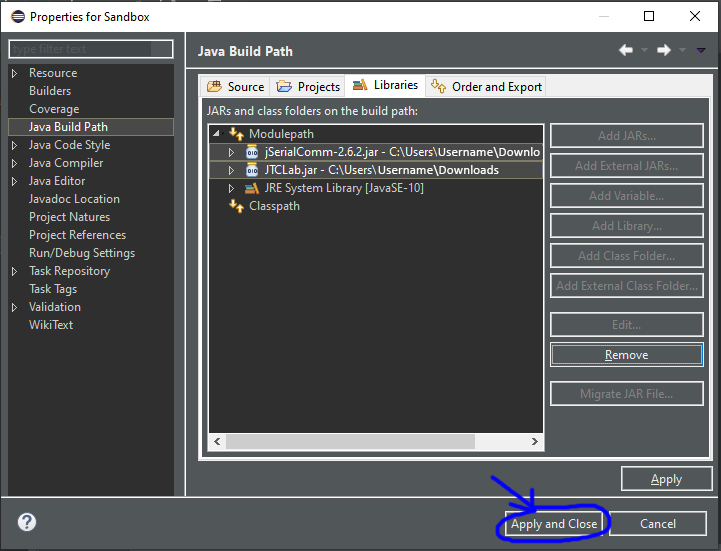The height and width of the screenshot is (551, 721).
Task: Expand the Resource preference category
Action: click(14, 73)
